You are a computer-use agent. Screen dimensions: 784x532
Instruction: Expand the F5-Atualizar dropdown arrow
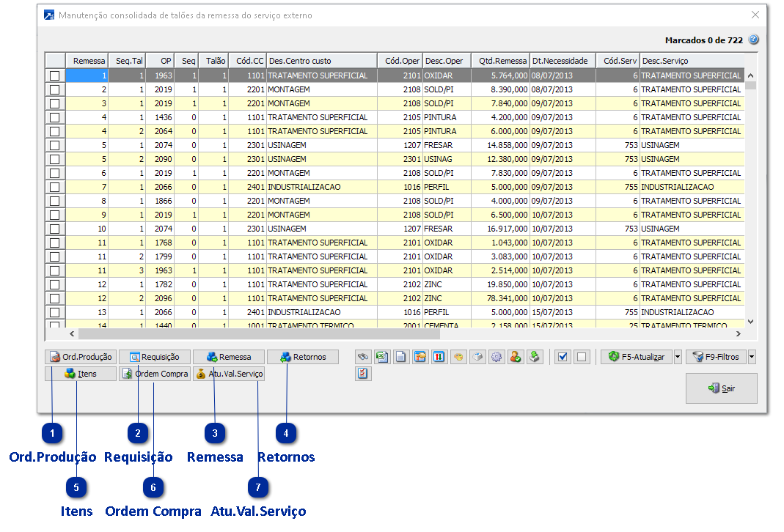tap(678, 357)
